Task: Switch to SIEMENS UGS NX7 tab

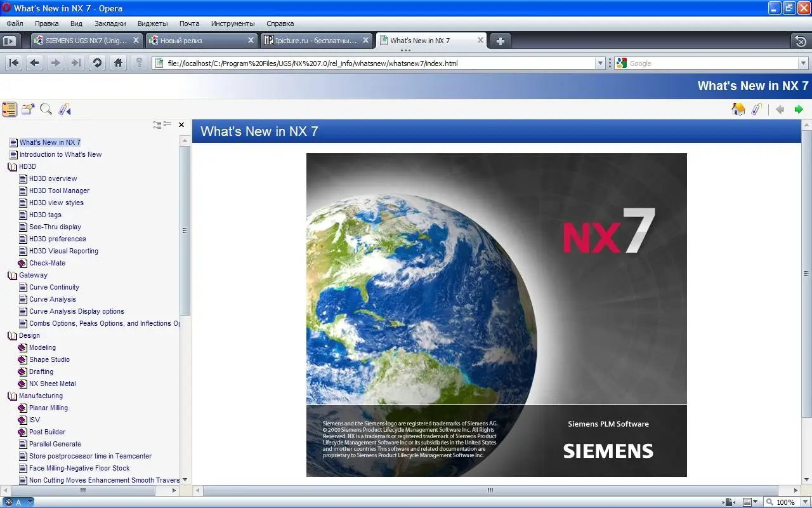Action: [x=87, y=41]
